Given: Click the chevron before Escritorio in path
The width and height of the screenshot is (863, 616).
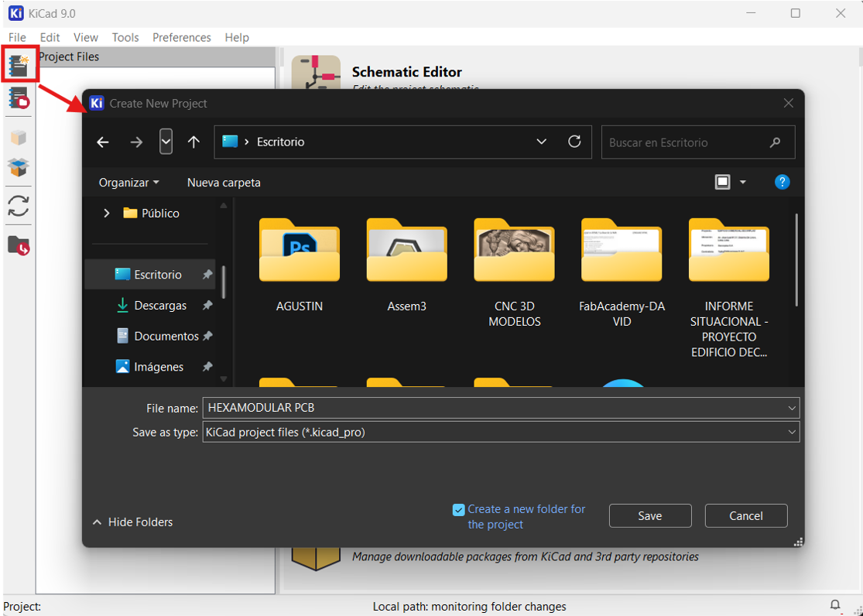Looking at the screenshot, I should 247,142.
